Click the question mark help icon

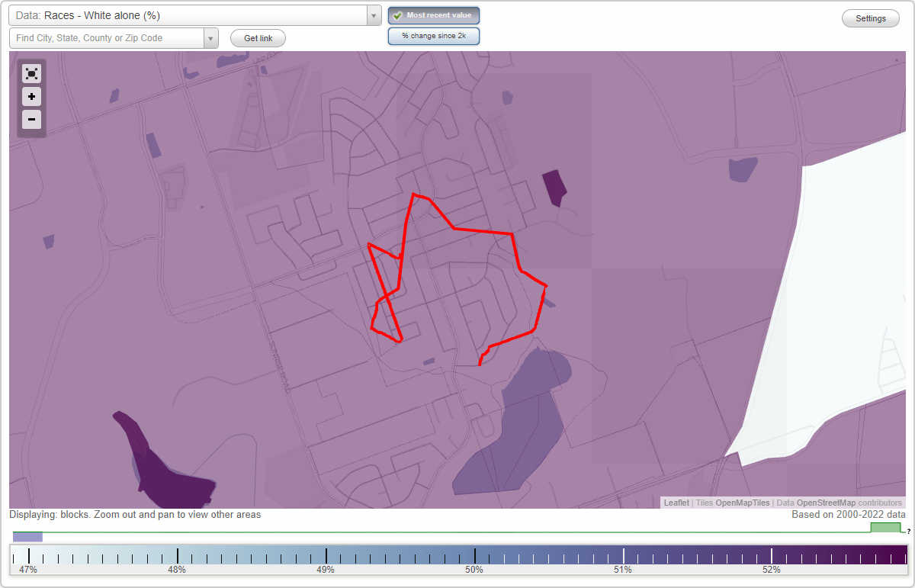coord(908,531)
